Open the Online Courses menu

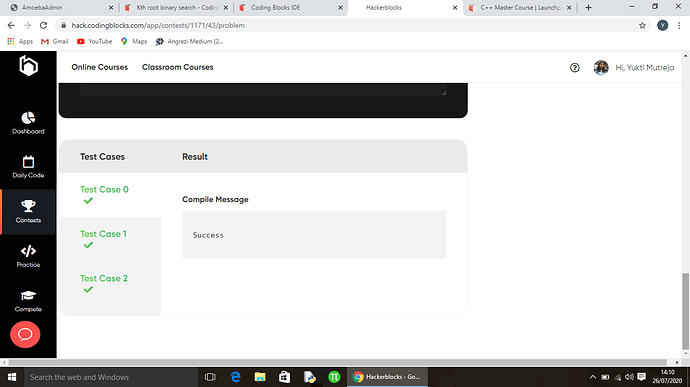[99, 67]
